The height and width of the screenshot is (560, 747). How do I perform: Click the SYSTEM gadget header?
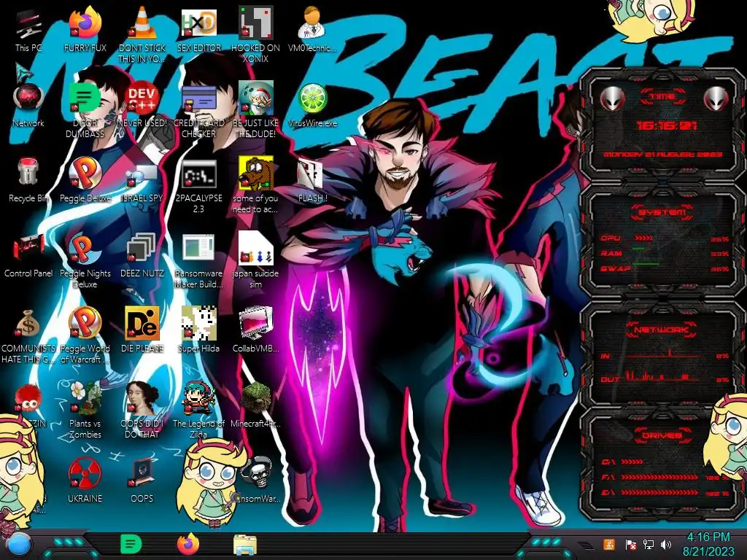click(662, 212)
